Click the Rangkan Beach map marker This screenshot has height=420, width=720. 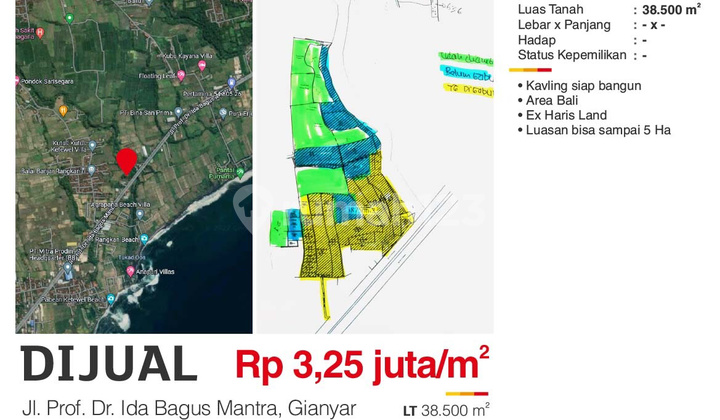(x=146, y=239)
